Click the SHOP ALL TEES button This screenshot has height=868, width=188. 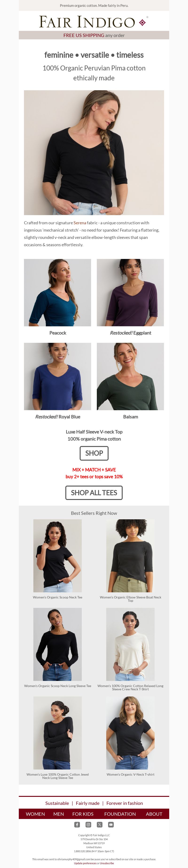pos(94,493)
